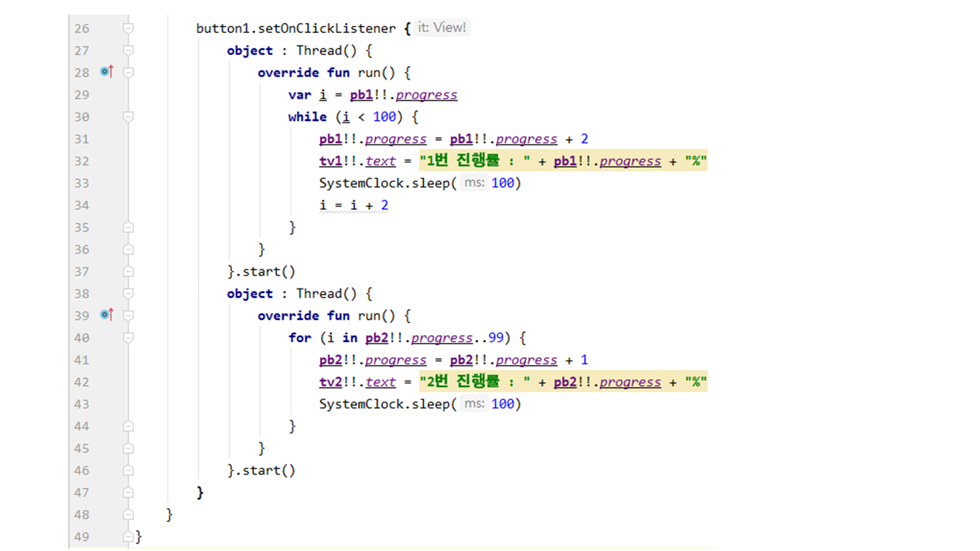Click the override gutter icon on line 28
The width and height of the screenshot is (980, 551).
106,72
